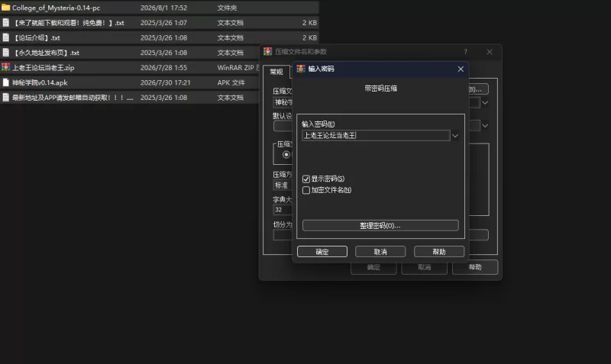Image resolution: width=611 pixels, height=364 pixels.
Task: Open the dictionary size 32 dropdown
Action: coord(283,209)
